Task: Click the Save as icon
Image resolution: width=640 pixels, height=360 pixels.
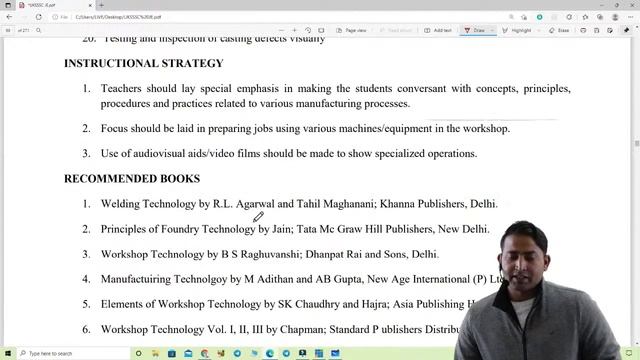Action: point(610,30)
